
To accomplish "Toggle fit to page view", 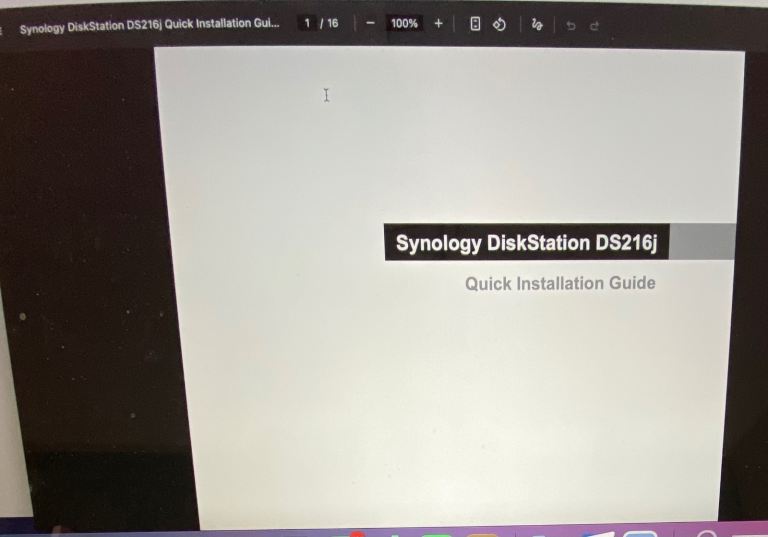I will [475, 24].
